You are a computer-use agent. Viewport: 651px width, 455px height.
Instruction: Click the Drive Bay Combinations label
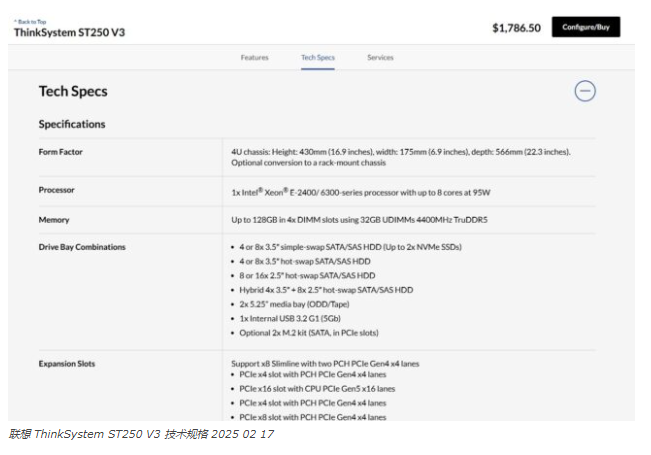[82, 247]
